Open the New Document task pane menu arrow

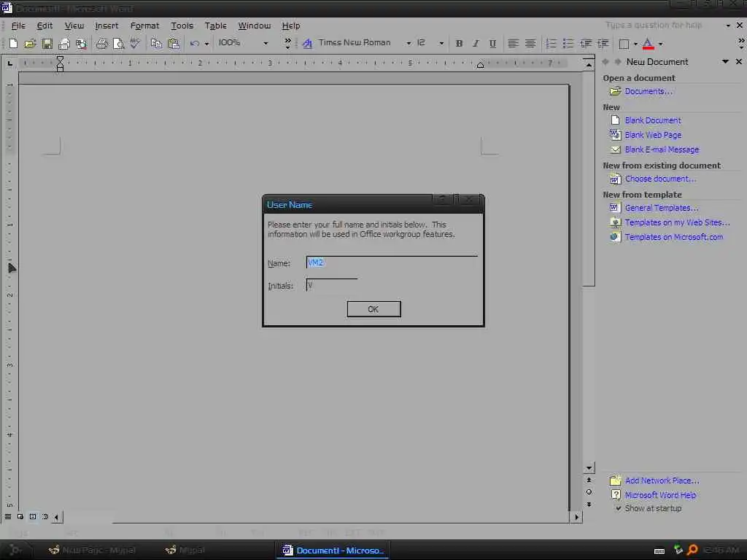[725, 61]
